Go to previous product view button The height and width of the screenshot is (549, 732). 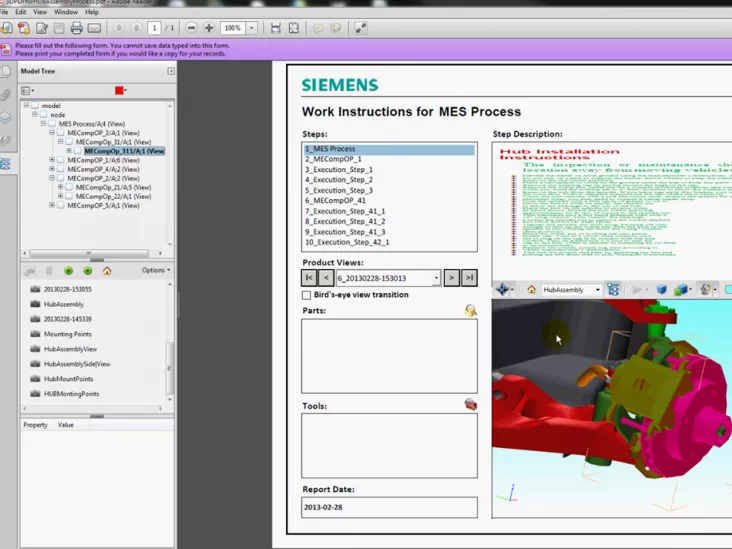tap(326, 278)
